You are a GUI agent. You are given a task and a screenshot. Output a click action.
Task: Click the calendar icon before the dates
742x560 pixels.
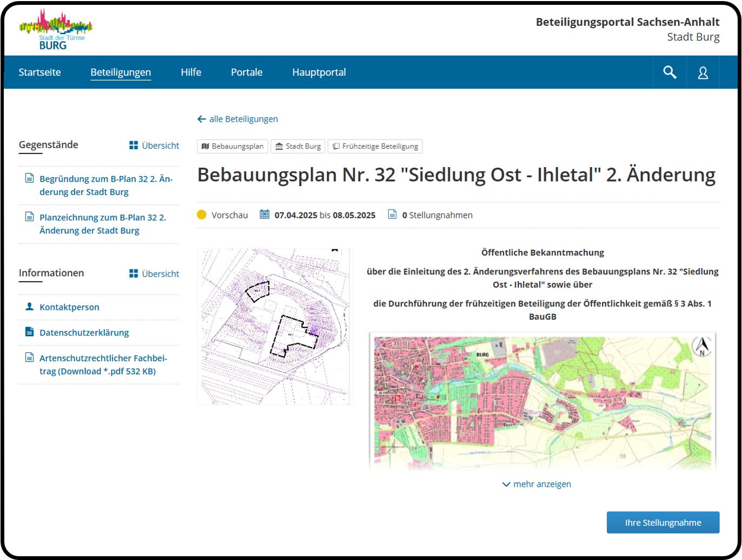pos(264,214)
